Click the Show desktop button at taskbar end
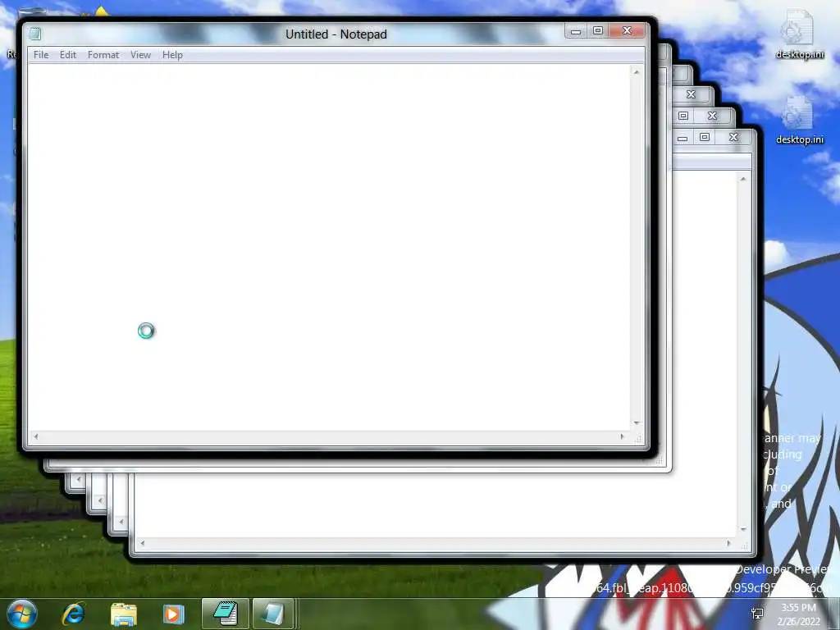Screen dimensions: 840x630 pyautogui.click(x=835, y=614)
